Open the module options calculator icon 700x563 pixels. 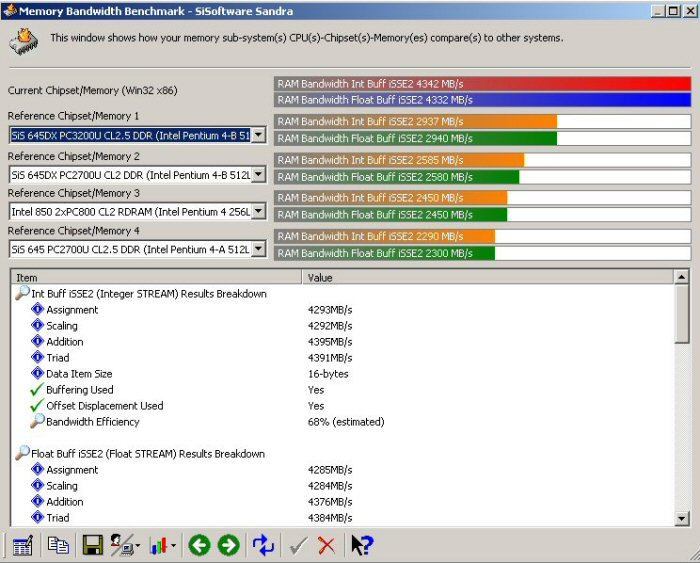[x=22, y=546]
